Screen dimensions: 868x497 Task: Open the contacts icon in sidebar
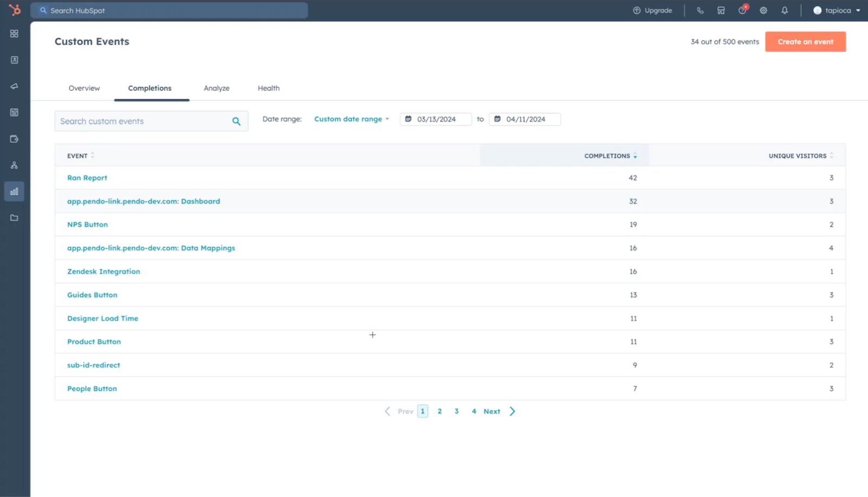(x=14, y=60)
